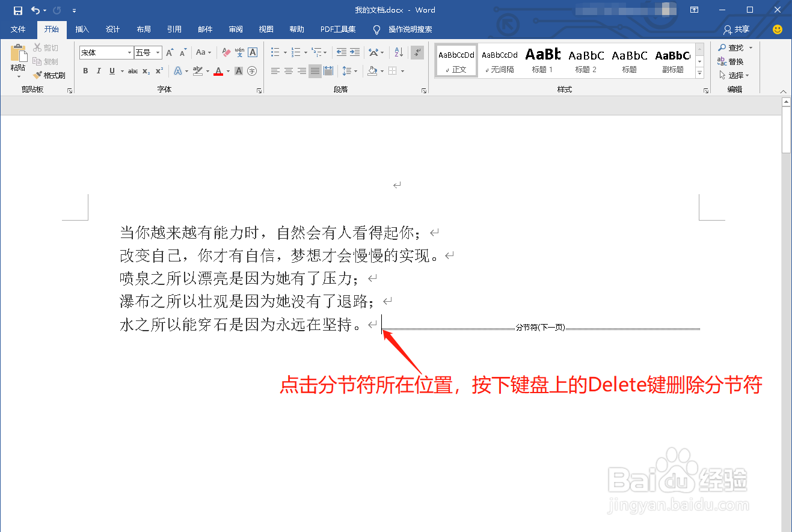792x532 pixels.
Task: Click the Superscript x² icon
Action: tap(159, 71)
